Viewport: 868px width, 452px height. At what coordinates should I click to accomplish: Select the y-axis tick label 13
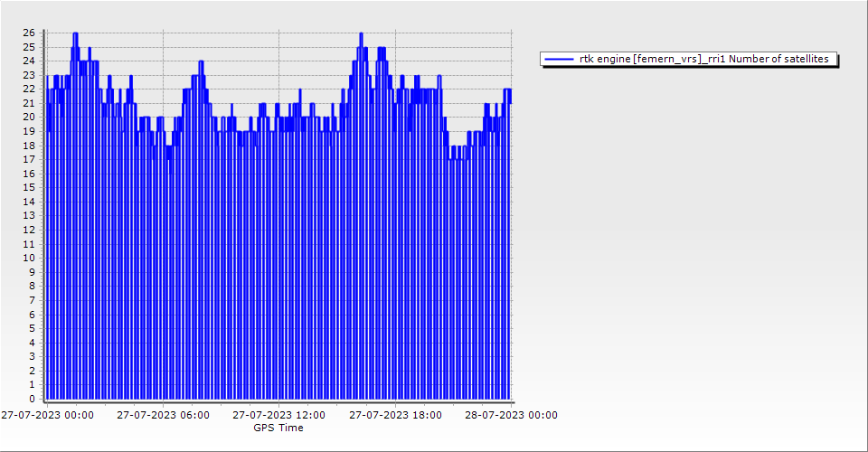tap(29, 216)
